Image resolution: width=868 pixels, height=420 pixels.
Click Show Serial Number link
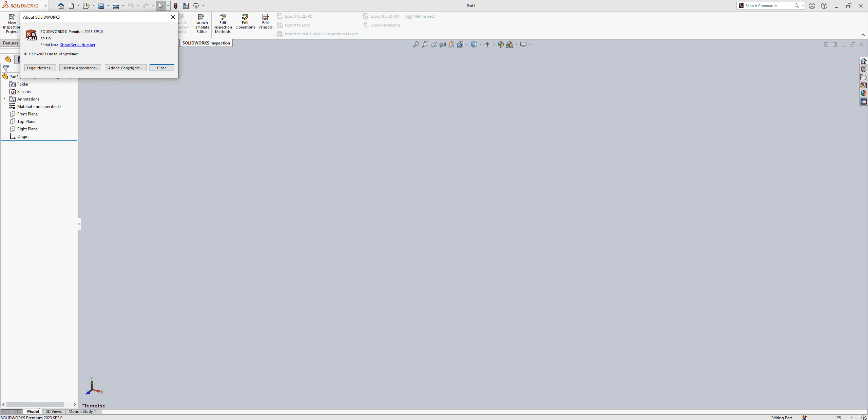[x=78, y=45]
